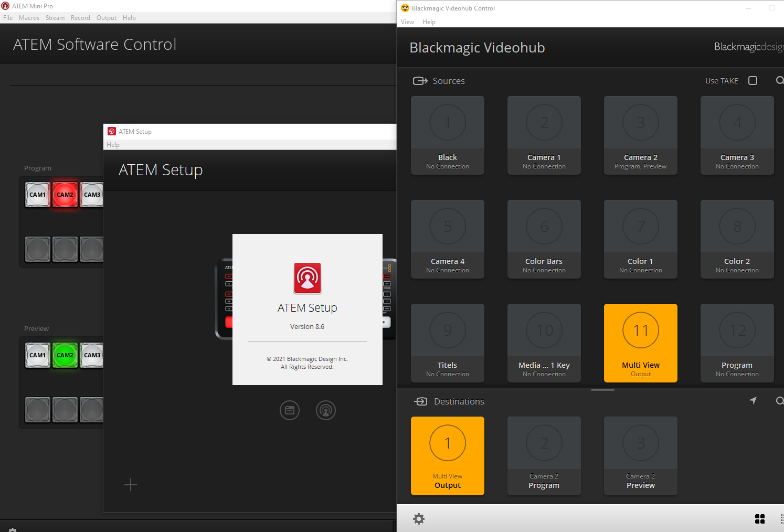Open the Stream menu
Image resolution: width=784 pixels, height=532 pixels.
(x=55, y=18)
